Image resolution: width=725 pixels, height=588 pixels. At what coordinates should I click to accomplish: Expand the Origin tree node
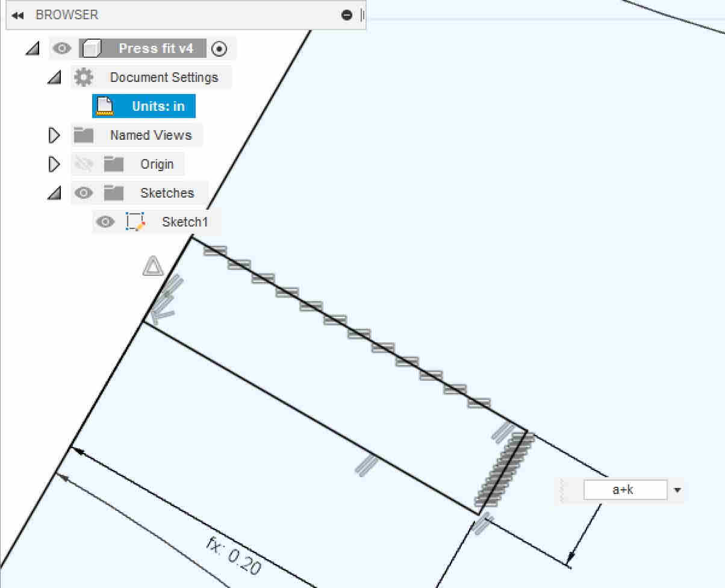[54, 164]
